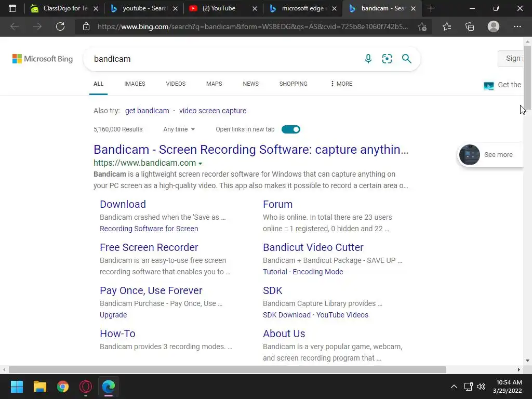Open a new tab with plus icon
This screenshot has width=532, height=399.
coord(431,8)
